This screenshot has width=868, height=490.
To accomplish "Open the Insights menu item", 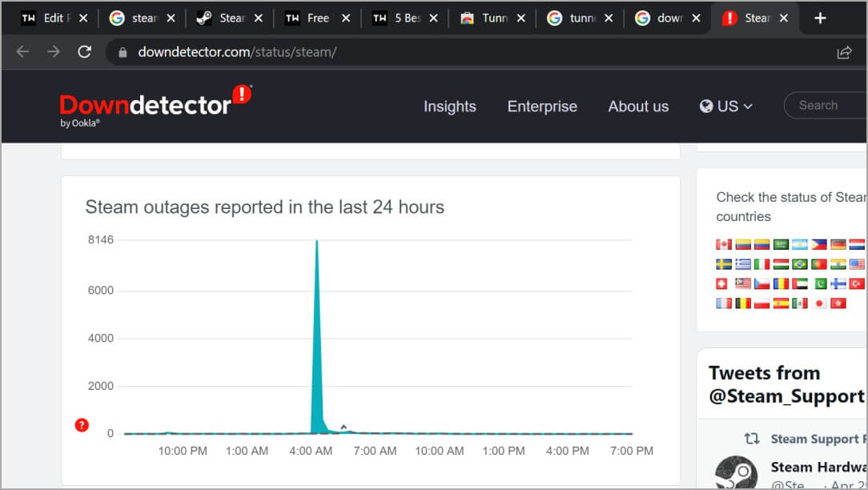I will [449, 106].
